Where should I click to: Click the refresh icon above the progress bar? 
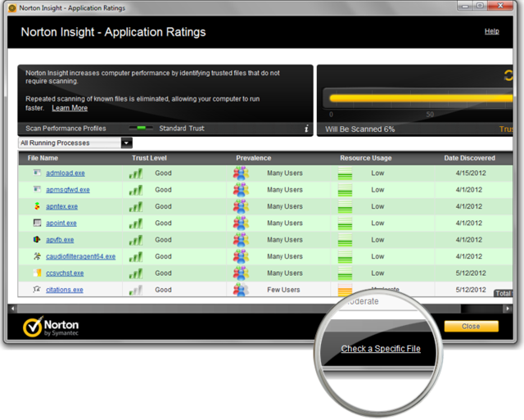[508, 75]
